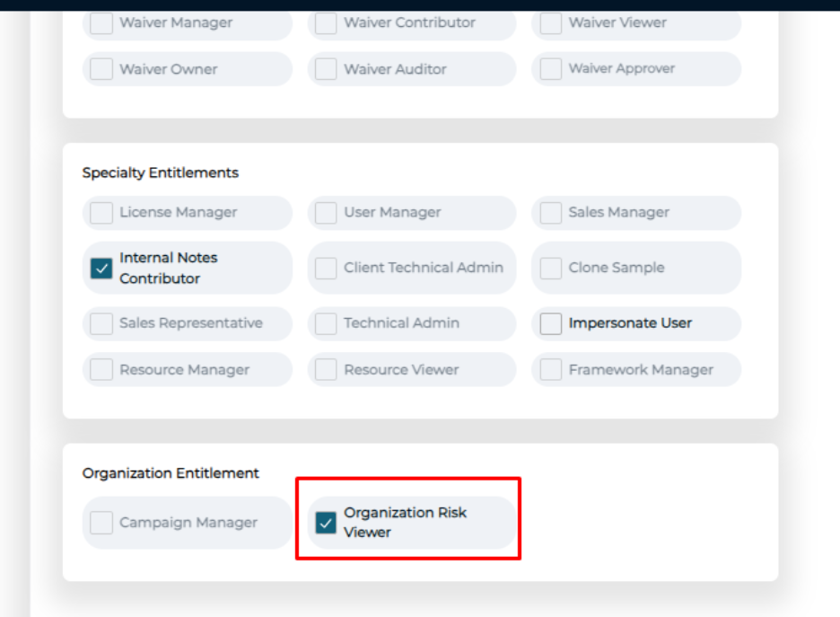
Task: Select the Resource Manager checkbox
Action: click(101, 370)
